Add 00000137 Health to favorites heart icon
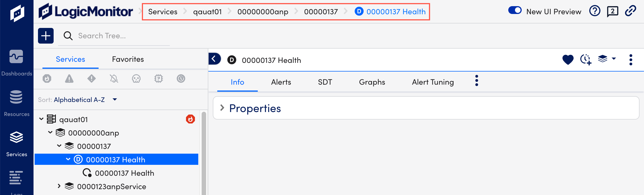The width and height of the screenshot is (644, 195). tap(568, 60)
